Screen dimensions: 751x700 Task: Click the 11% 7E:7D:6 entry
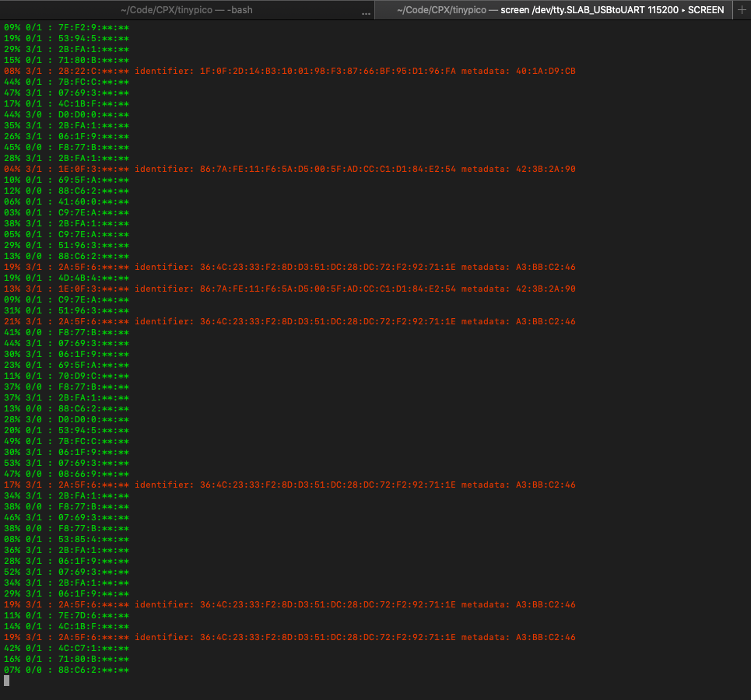pos(67,615)
